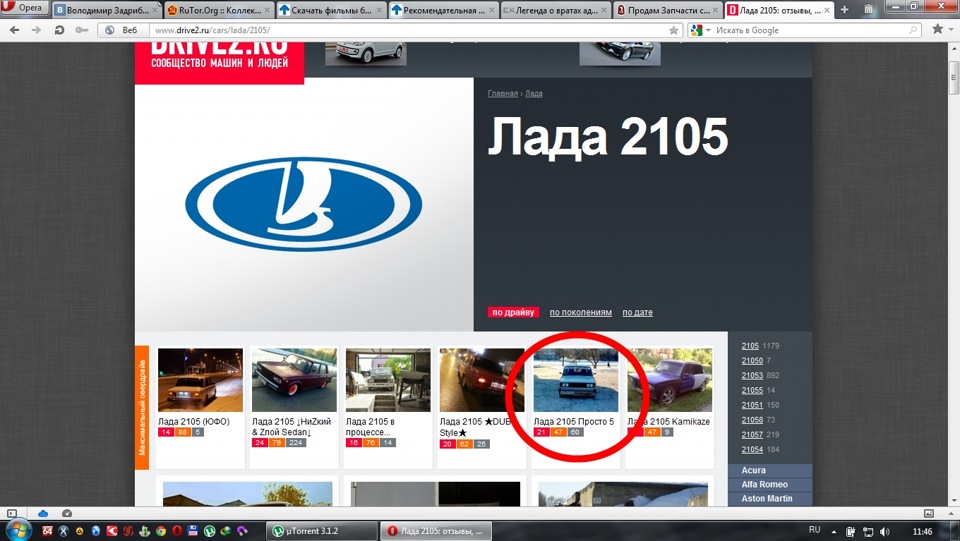
Task: Reload the page with the refresh icon
Action: 59,30
